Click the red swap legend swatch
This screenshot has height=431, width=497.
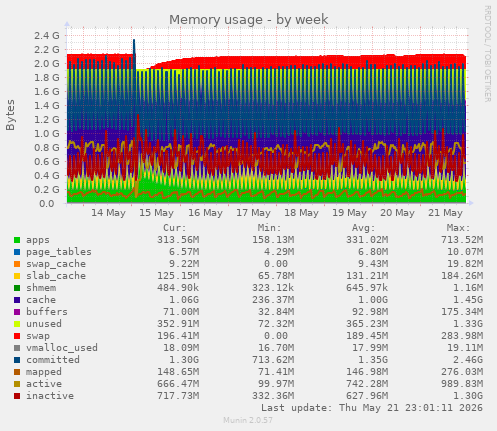[x=17, y=336]
